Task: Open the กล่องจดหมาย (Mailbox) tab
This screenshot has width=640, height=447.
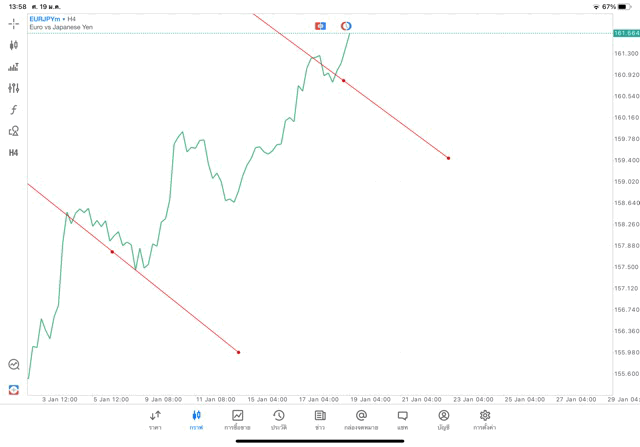Action: (x=361, y=419)
